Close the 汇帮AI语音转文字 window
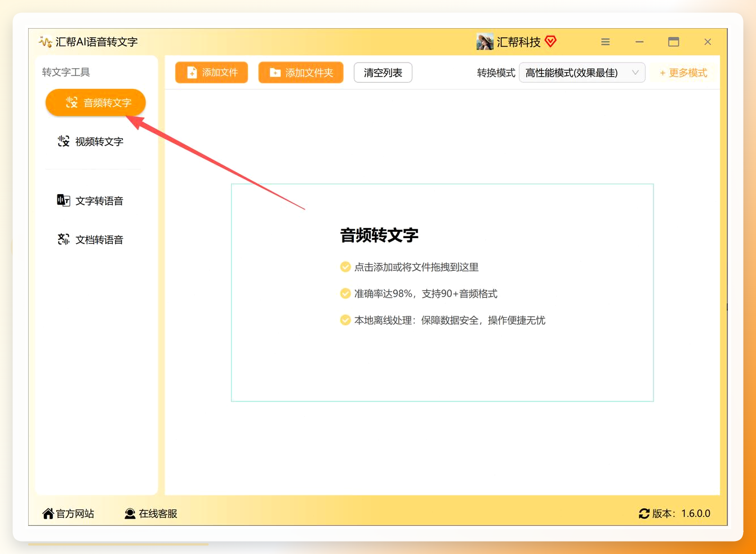756x554 pixels. click(708, 42)
